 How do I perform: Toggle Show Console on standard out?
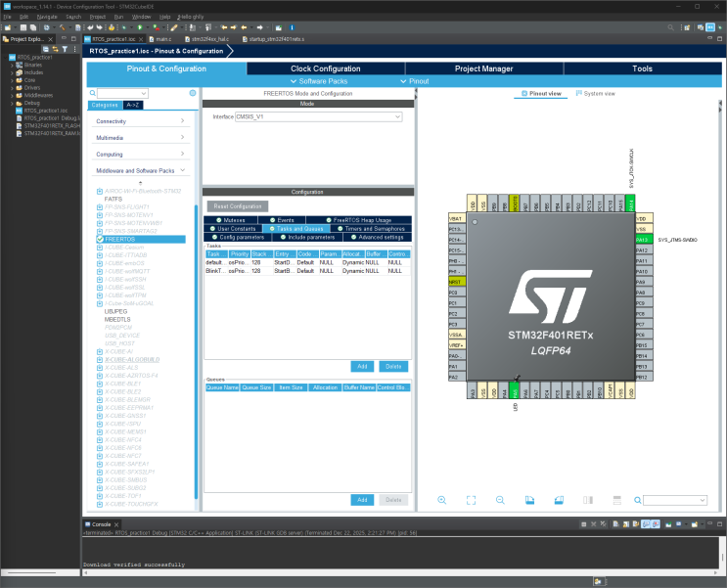[x=646, y=524]
